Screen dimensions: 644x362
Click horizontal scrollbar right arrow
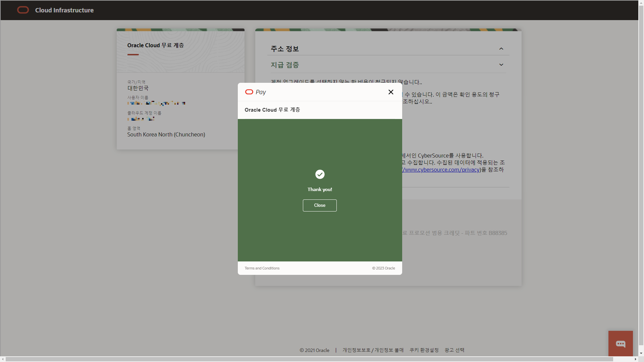tap(635, 359)
